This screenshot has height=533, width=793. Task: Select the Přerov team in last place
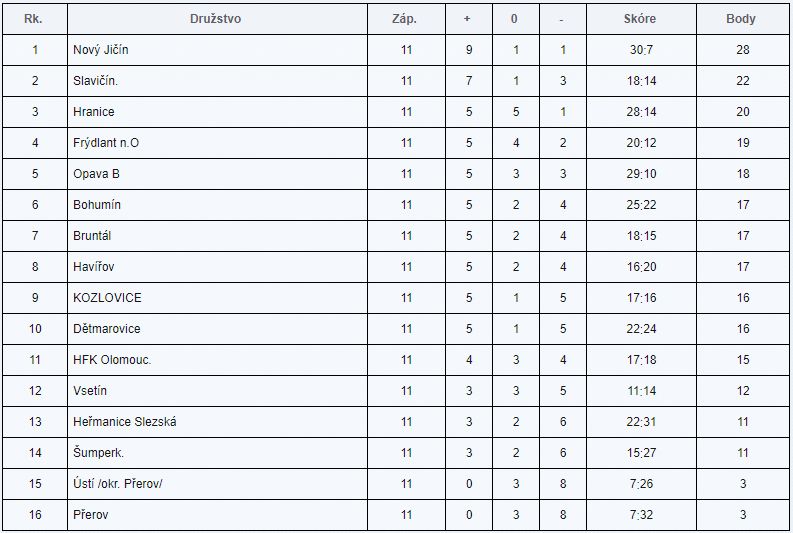point(91,515)
